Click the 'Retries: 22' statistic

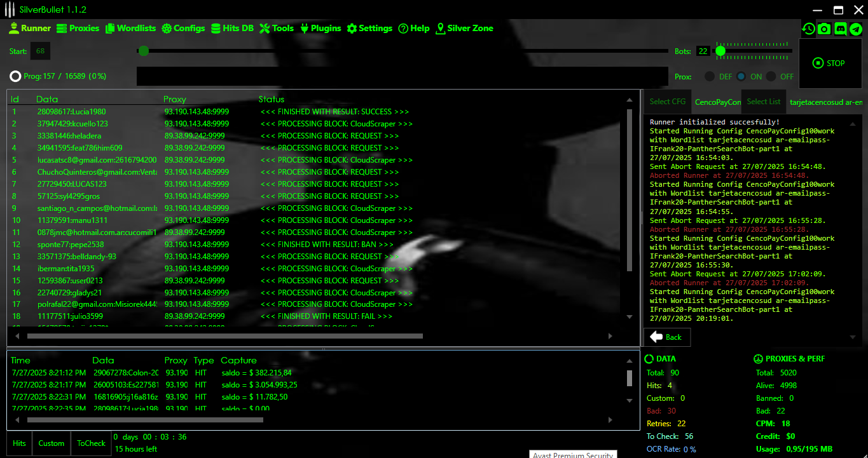point(666,424)
